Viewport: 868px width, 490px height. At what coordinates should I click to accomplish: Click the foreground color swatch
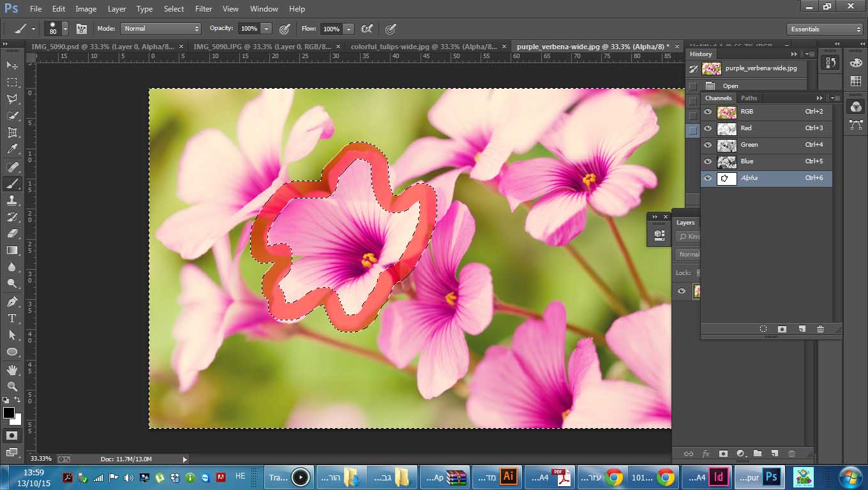coord(8,413)
